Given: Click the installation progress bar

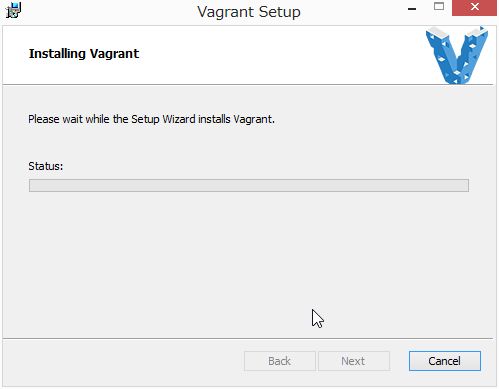Looking at the screenshot, I should click(x=249, y=185).
